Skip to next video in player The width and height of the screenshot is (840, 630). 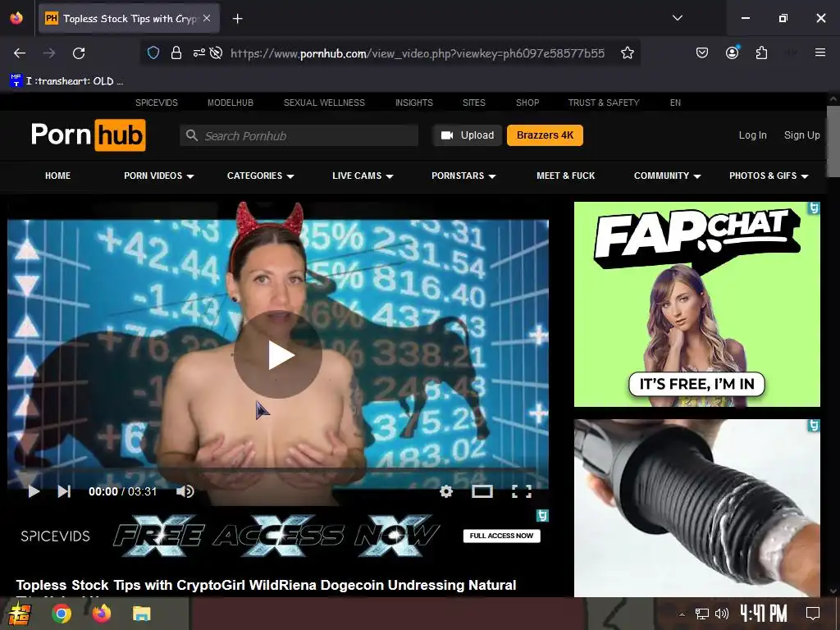point(64,491)
